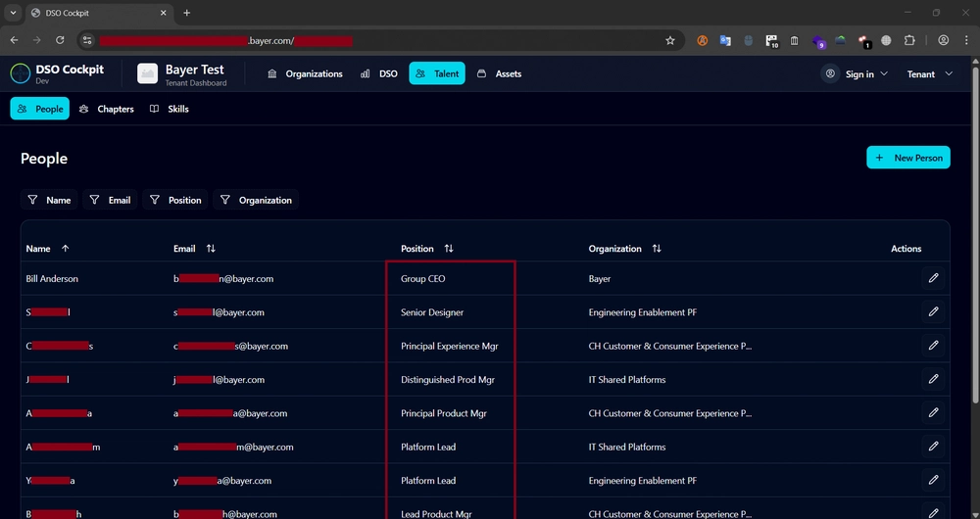
Task: Bookmark this page with star icon
Action: coord(670,40)
